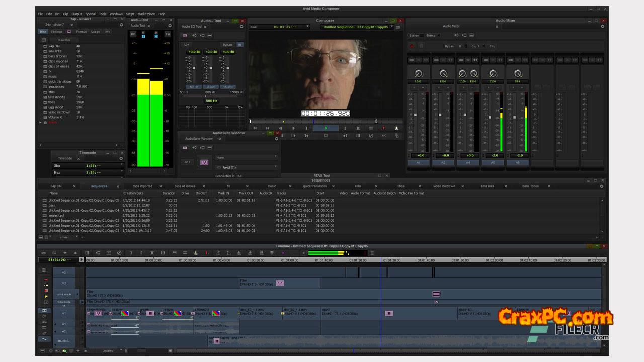
Task: Adjust the pan knob for channel A1
Action: pyautogui.click(x=418, y=74)
